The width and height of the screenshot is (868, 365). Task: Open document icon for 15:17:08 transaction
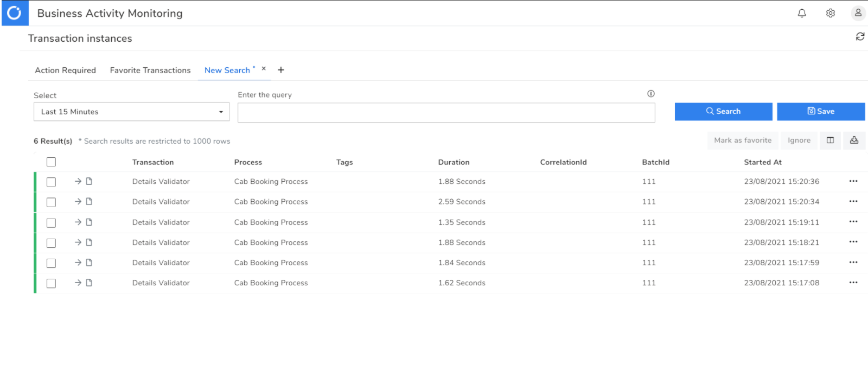click(x=89, y=283)
